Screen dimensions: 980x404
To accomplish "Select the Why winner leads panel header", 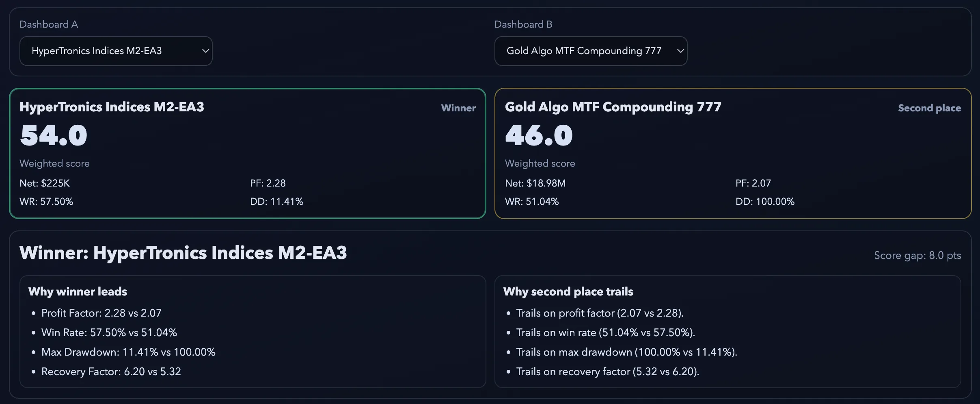I will [77, 291].
